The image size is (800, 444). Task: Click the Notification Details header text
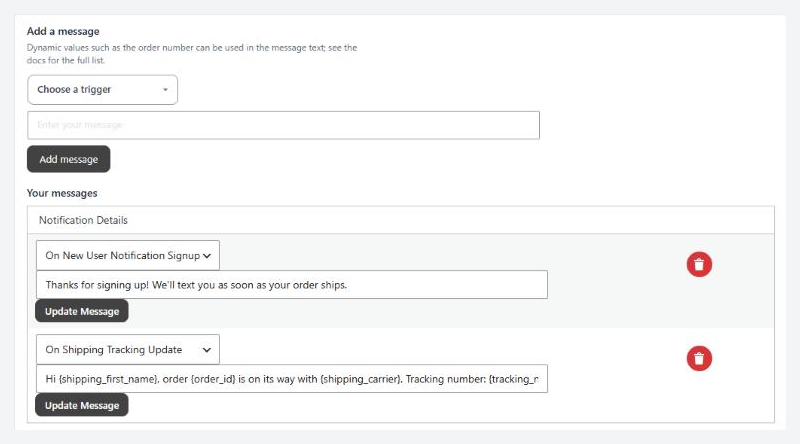83,220
